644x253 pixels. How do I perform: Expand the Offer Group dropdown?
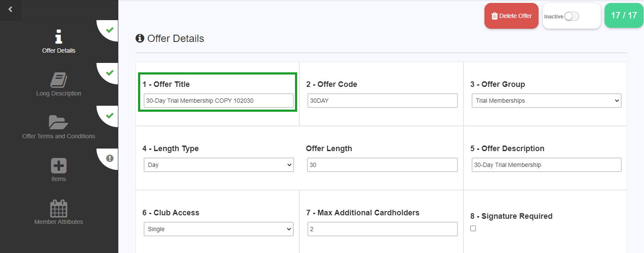coord(547,101)
